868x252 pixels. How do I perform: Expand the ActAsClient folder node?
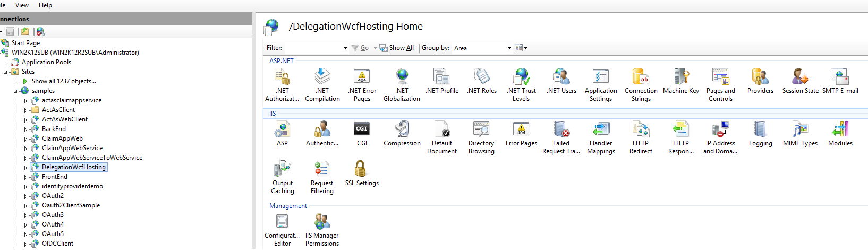coord(25,110)
